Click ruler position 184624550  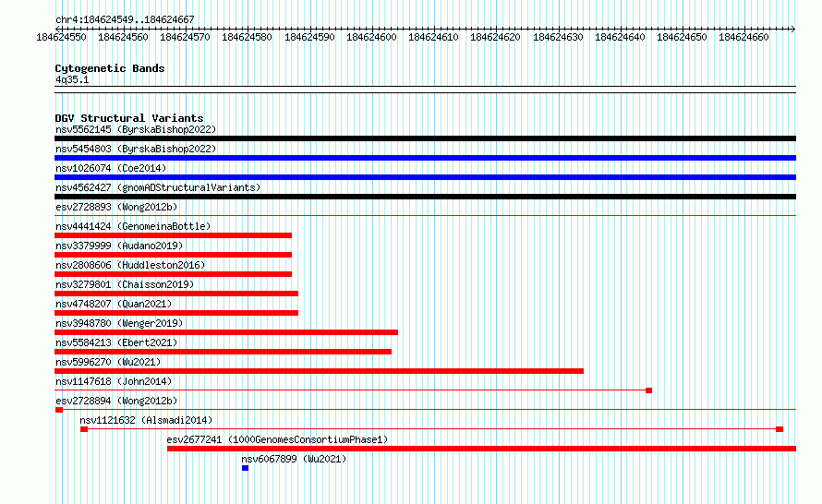pyautogui.click(x=61, y=37)
